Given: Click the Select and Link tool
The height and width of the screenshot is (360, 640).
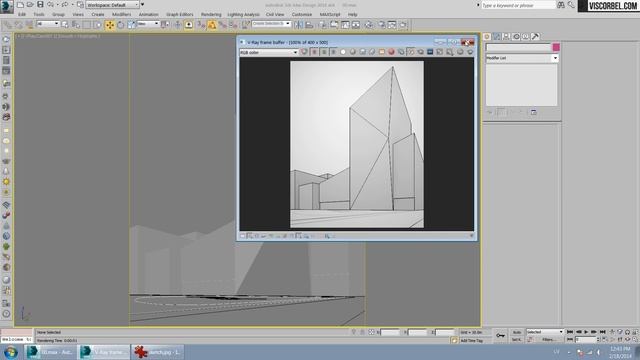Looking at the screenshot, I should tap(7, 25).
